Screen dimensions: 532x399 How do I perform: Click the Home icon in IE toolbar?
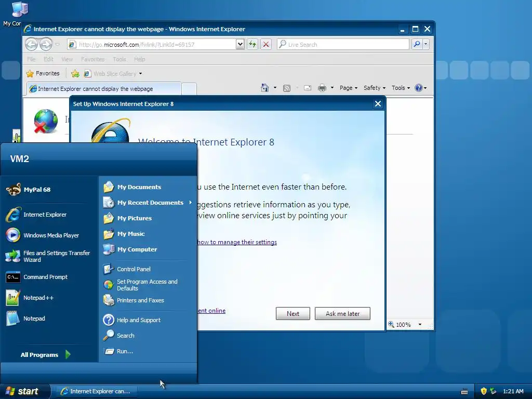tap(264, 88)
